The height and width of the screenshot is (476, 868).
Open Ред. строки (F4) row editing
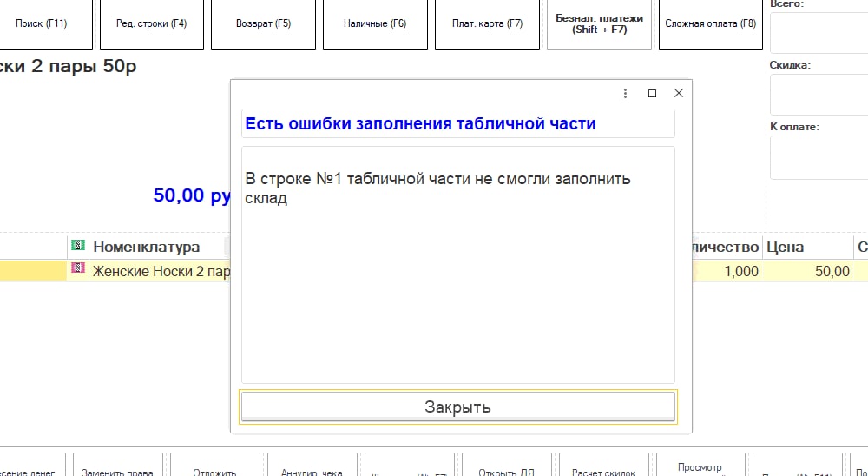152,23
